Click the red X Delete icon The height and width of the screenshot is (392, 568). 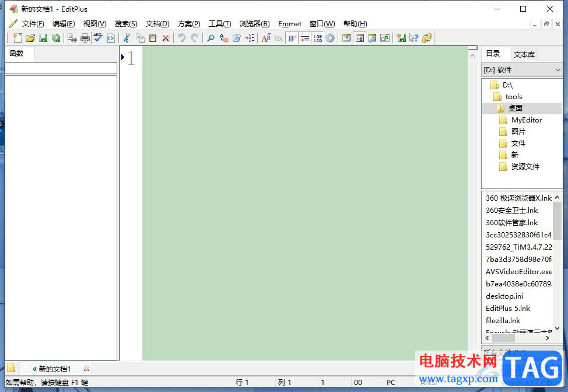pos(166,38)
